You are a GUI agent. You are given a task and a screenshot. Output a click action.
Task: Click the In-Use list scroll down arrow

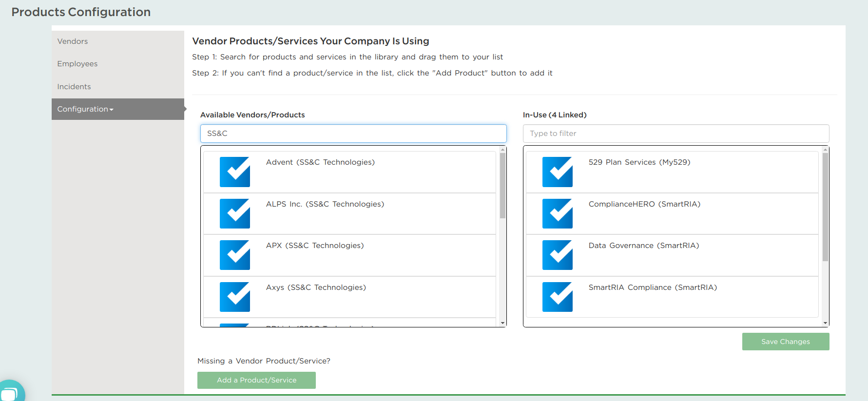[x=826, y=323]
